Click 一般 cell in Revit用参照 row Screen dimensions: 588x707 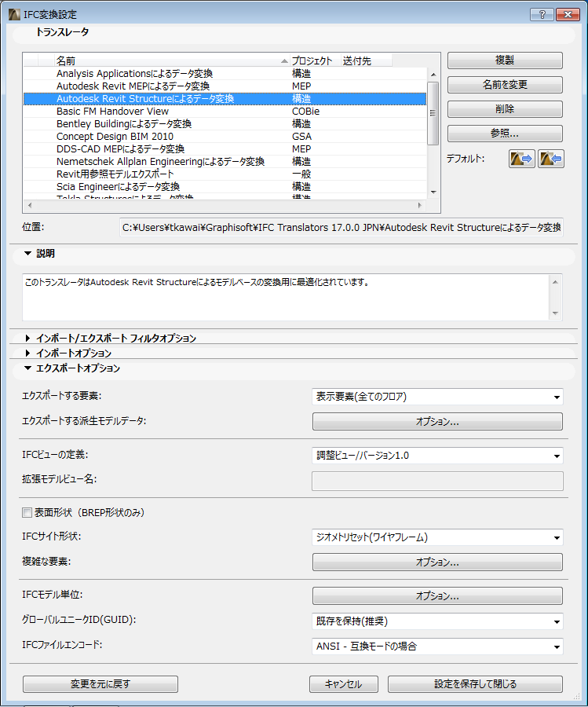point(301,174)
